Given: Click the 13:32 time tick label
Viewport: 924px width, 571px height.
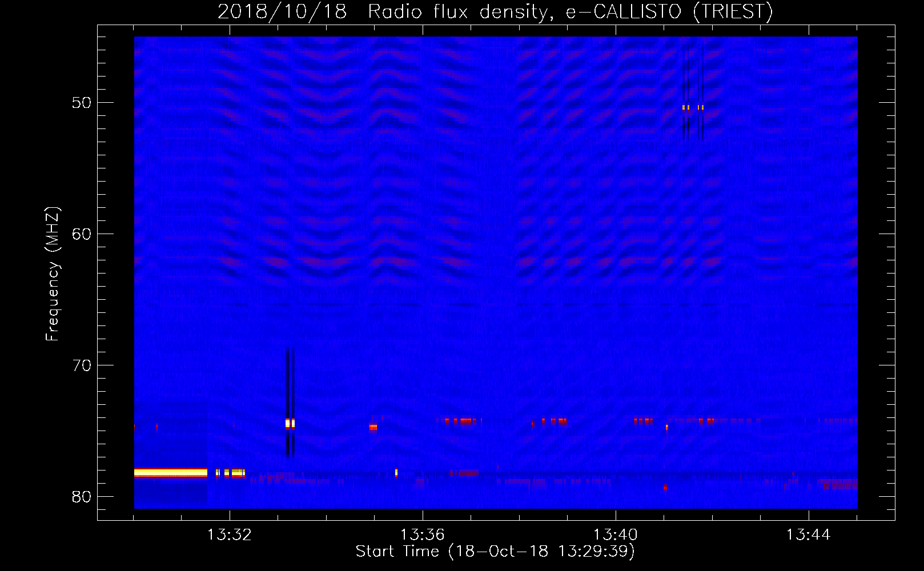Looking at the screenshot, I should (230, 534).
